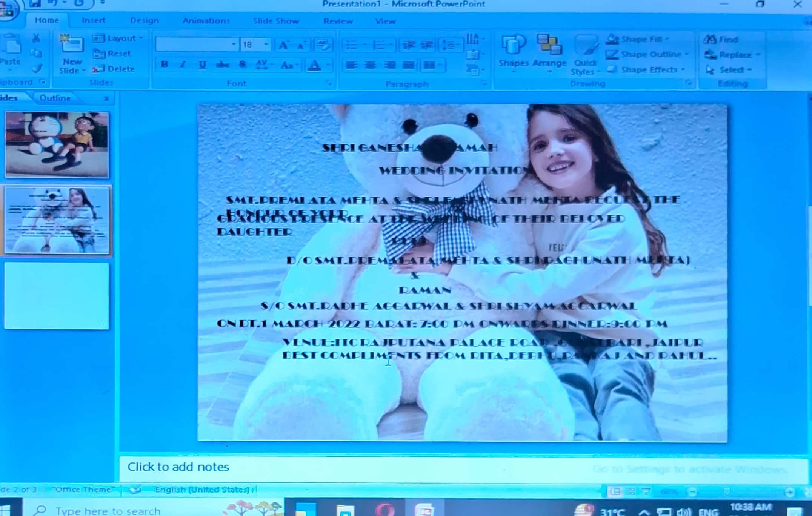This screenshot has height=516, width=812.
Task: Click the Underline text icon
Action: click(x=202, y=64)
